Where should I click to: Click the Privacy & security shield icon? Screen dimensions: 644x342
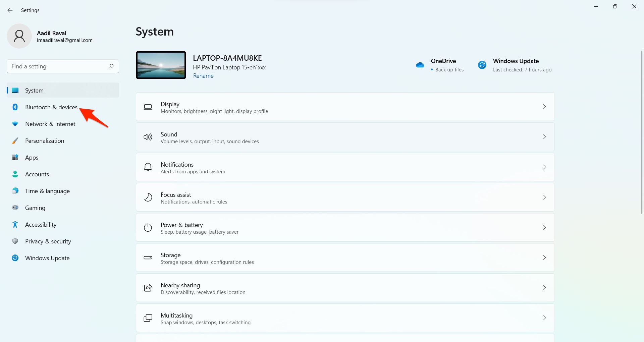(x=15, y=241)
